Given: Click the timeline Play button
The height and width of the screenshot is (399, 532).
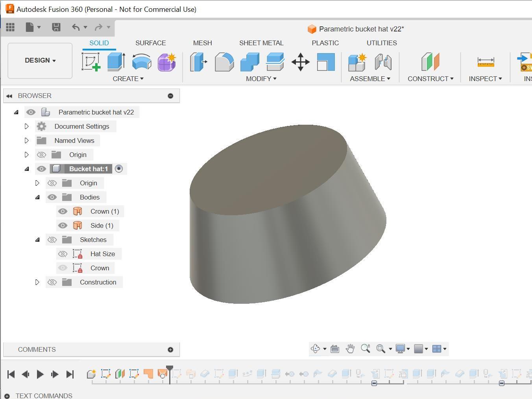Looking at the screenshot, I should pyautogui.click(x=40, y=374).
